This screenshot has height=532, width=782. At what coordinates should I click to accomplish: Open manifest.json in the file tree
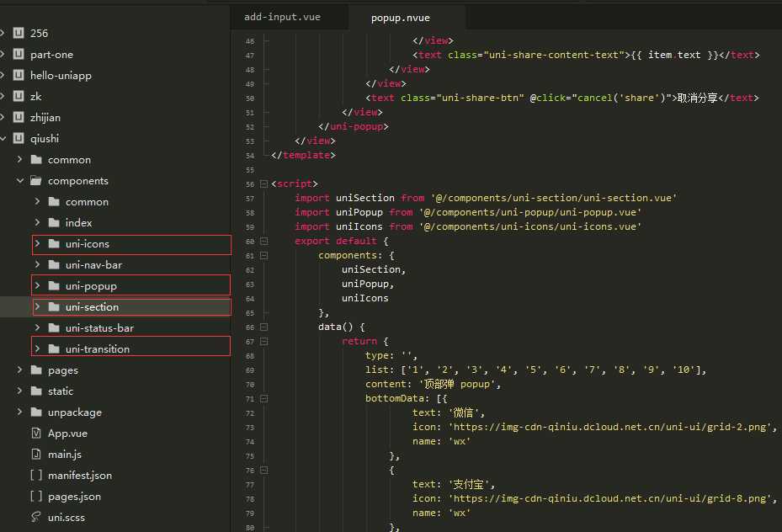(x=80, y=475)
